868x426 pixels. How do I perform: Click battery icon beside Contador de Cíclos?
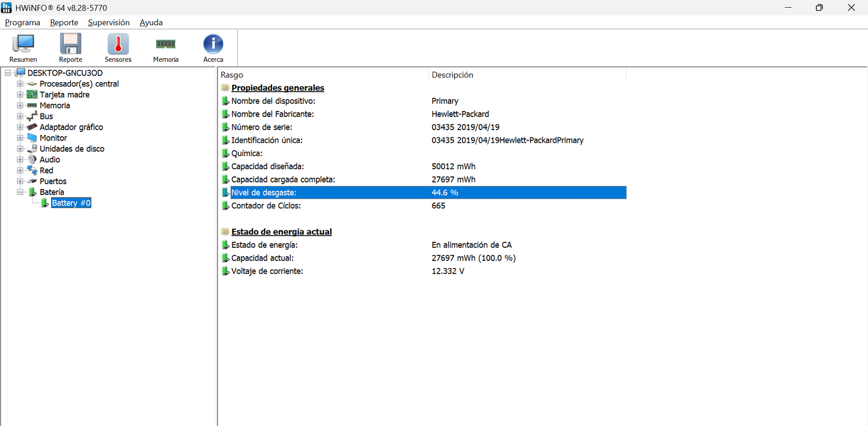coord(225,205)
